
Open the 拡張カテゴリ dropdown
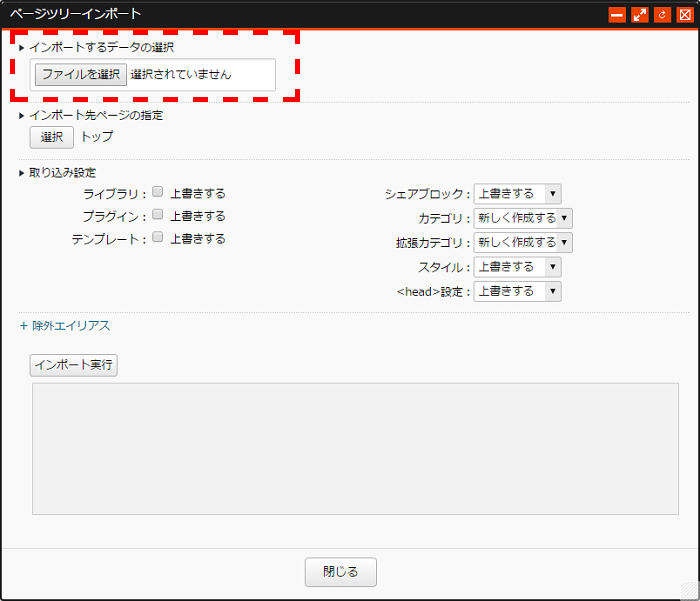[x=523, y=242]
